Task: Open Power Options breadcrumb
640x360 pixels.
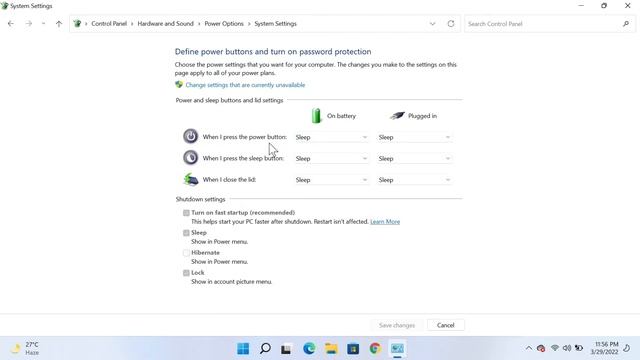Action: point(224,24)
